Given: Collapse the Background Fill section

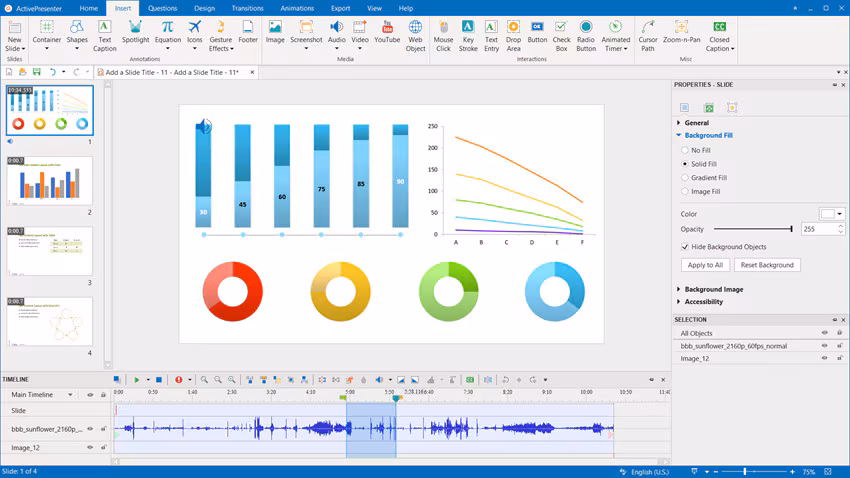Looking at the screenshot, I should [679, 135].
